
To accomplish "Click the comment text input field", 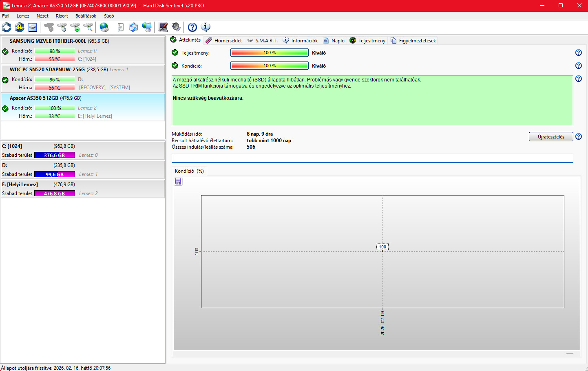I will pos(373,158).
